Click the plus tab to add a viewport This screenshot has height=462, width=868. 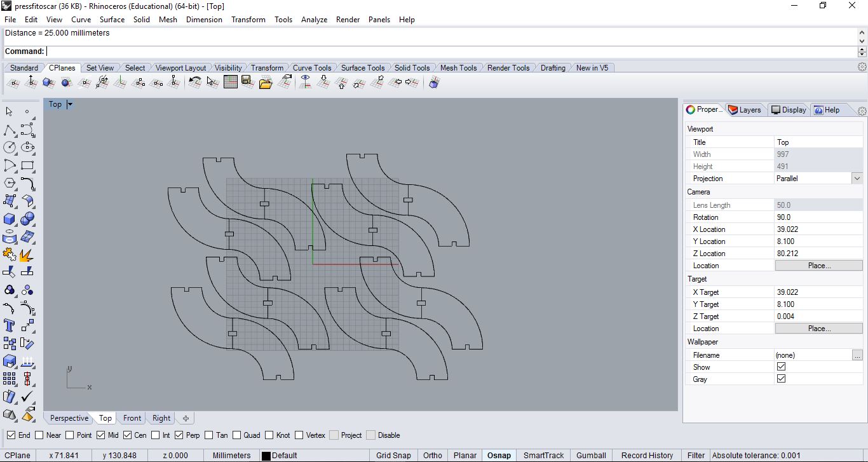coord(186,418)
